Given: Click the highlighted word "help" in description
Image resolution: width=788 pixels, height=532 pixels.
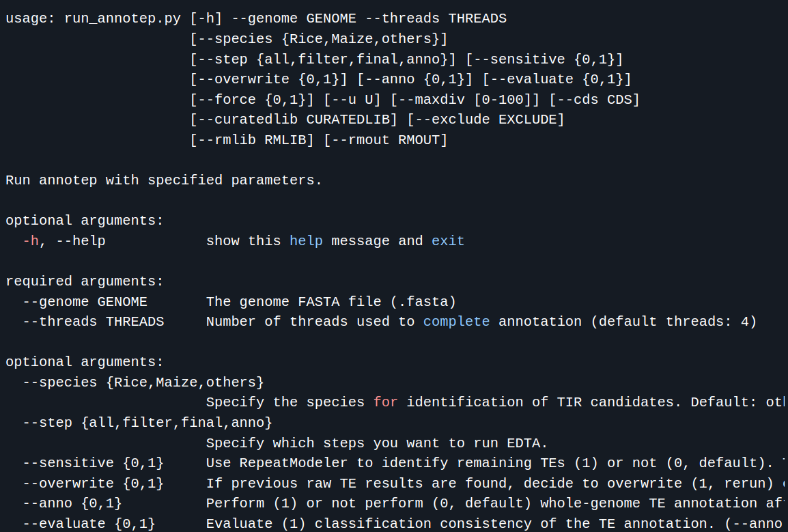Looking at the screenshot, I should click(306, 241).
